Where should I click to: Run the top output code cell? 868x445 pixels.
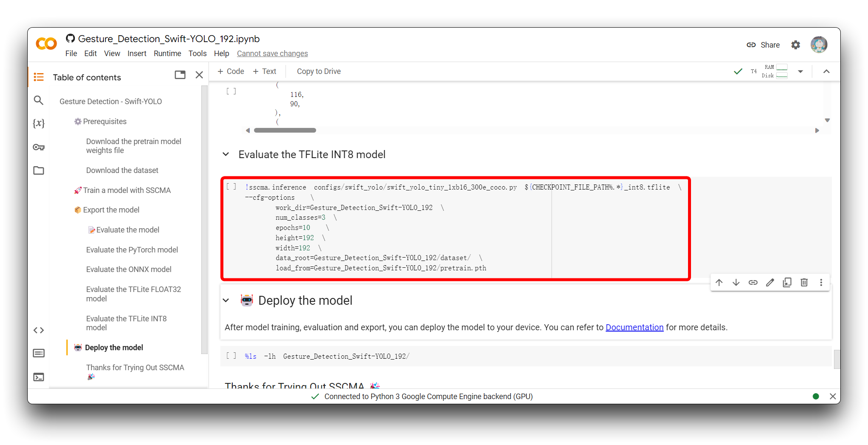231,91
